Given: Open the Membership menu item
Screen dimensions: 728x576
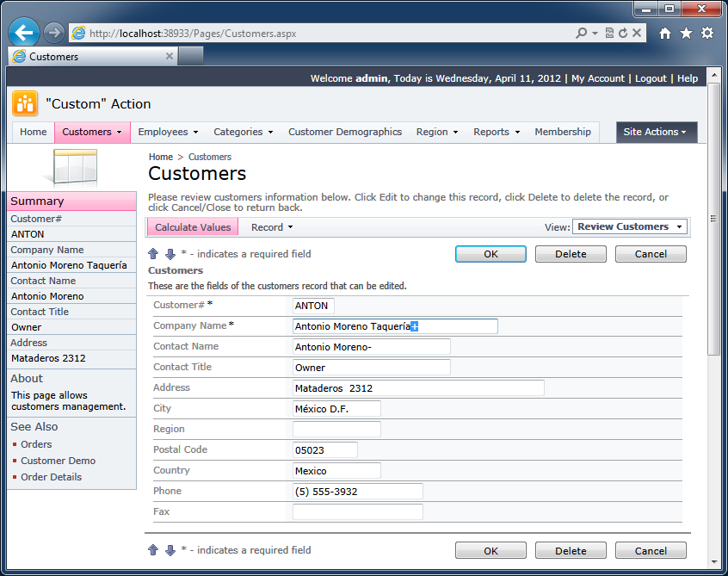Looking at the screenshot, I should [563, 132].
